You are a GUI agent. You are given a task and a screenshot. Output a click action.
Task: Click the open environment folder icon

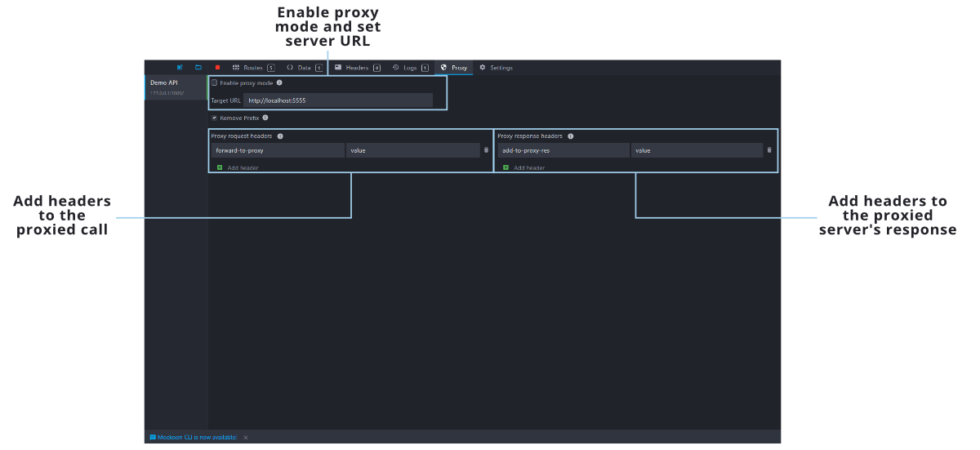pyautogui.click(x=198, y=68)
